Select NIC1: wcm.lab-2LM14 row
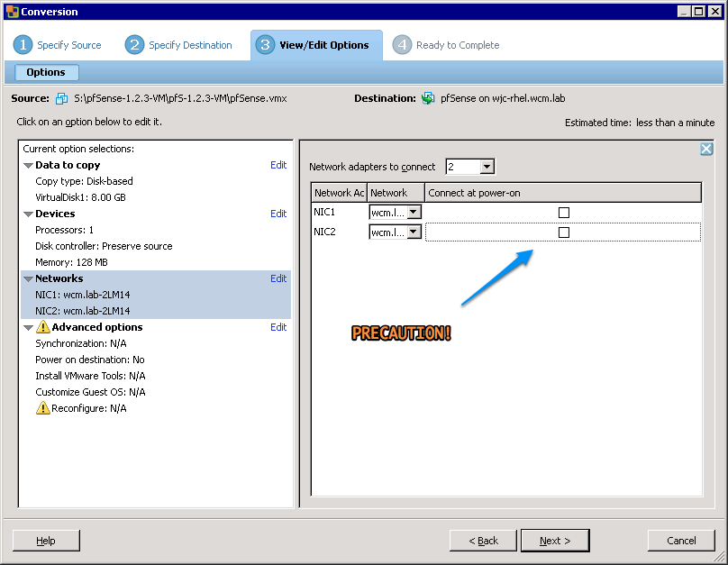 (83, 295)
